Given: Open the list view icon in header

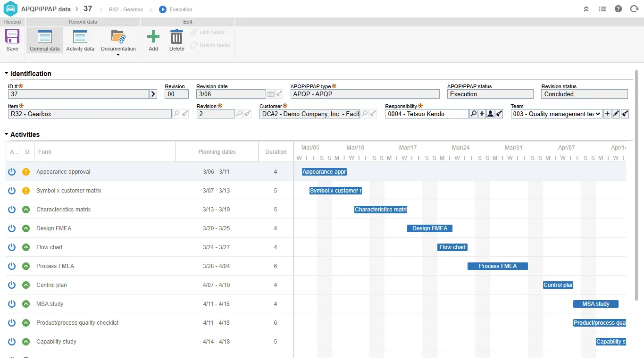Looking at the screenshot, I should 602,9.
